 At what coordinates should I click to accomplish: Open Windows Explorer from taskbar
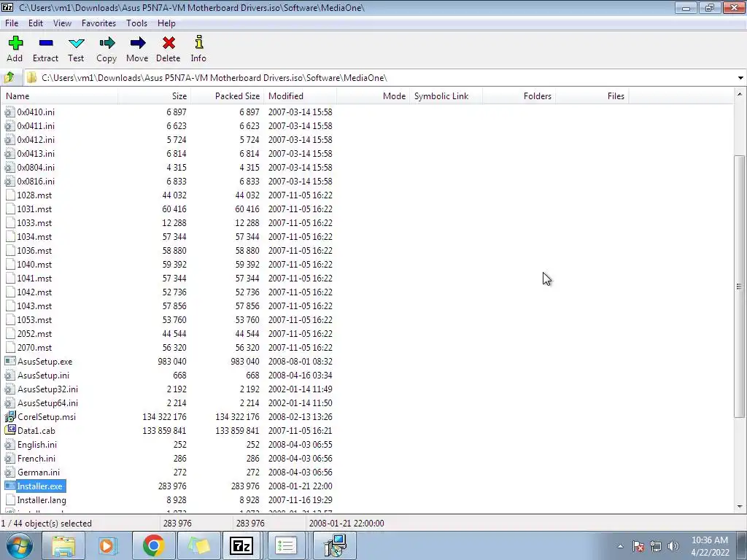63,545
